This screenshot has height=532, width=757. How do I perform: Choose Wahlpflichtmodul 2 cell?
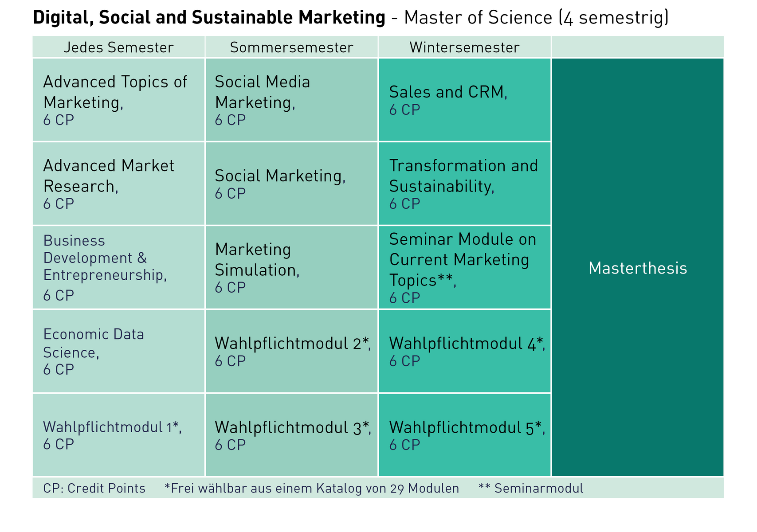[291, 351]
